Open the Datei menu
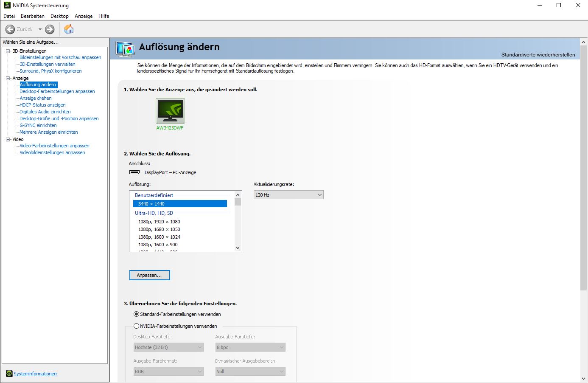The height and width of the screenshot is (383, 588). (9, 16)
